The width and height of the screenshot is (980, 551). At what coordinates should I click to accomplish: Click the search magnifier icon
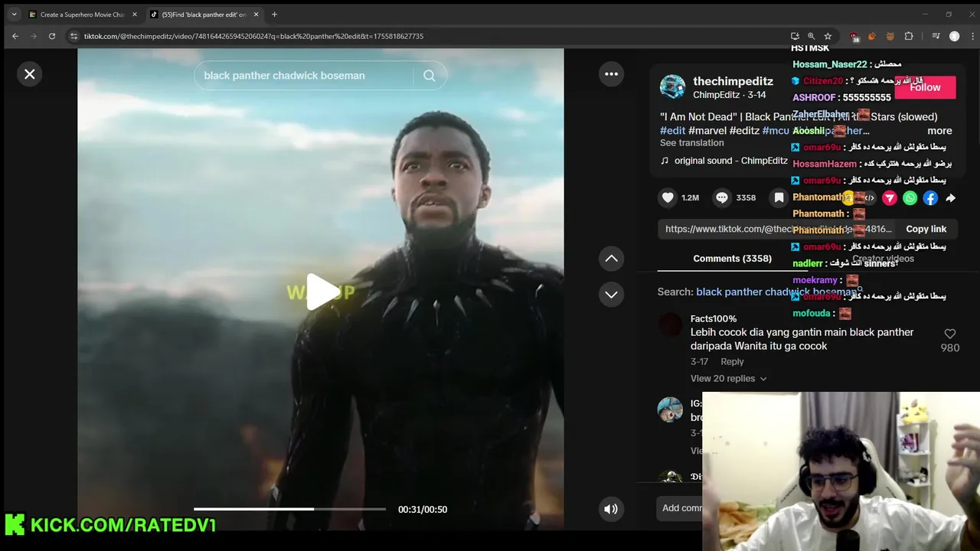click(x=430, y=76)
